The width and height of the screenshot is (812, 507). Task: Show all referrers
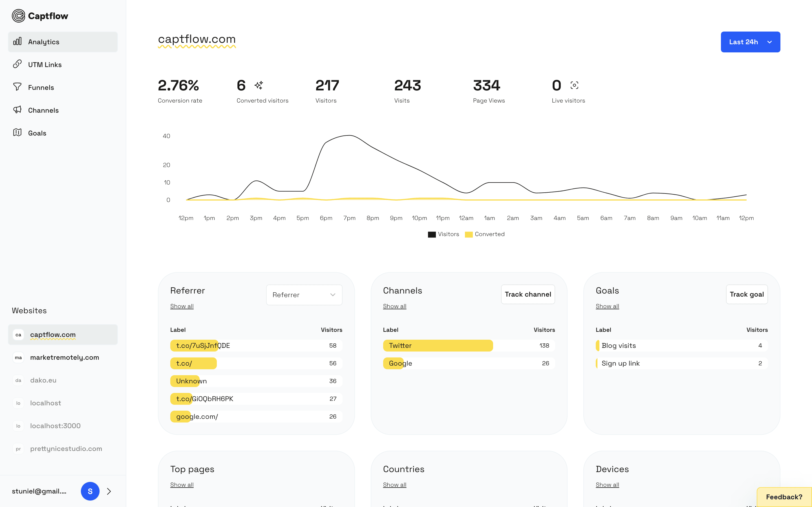[x=182, y=306]
